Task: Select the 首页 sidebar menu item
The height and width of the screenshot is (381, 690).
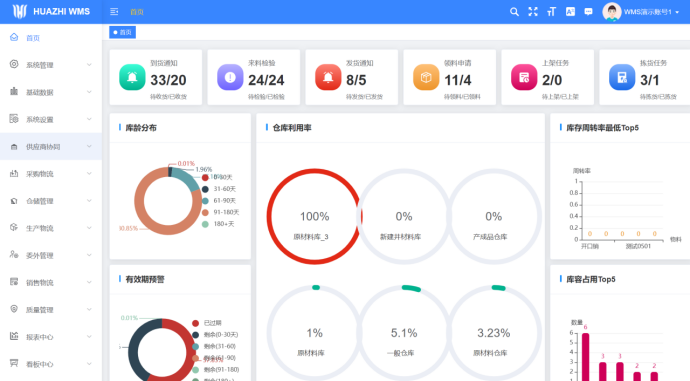Action: tap(51, 38)
